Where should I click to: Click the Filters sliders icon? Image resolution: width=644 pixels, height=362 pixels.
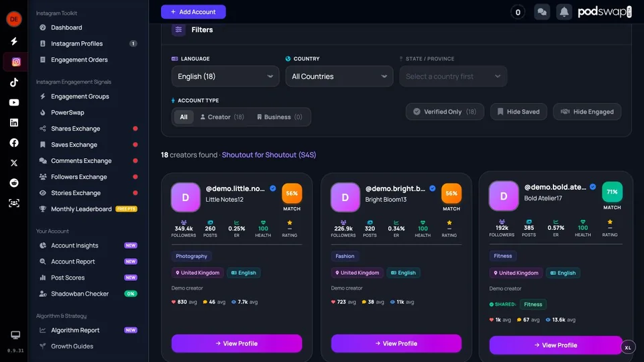pyautogui.click(x=178, y=29)
